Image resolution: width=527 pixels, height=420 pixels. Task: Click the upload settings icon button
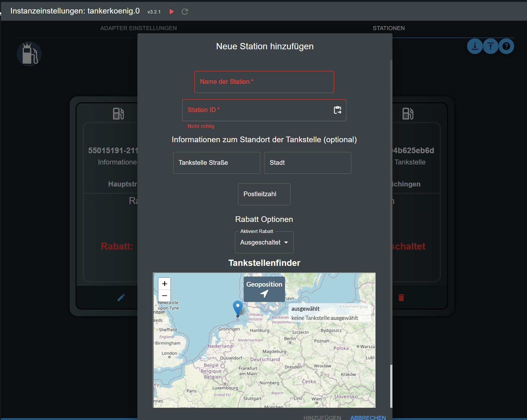(491, 46)
